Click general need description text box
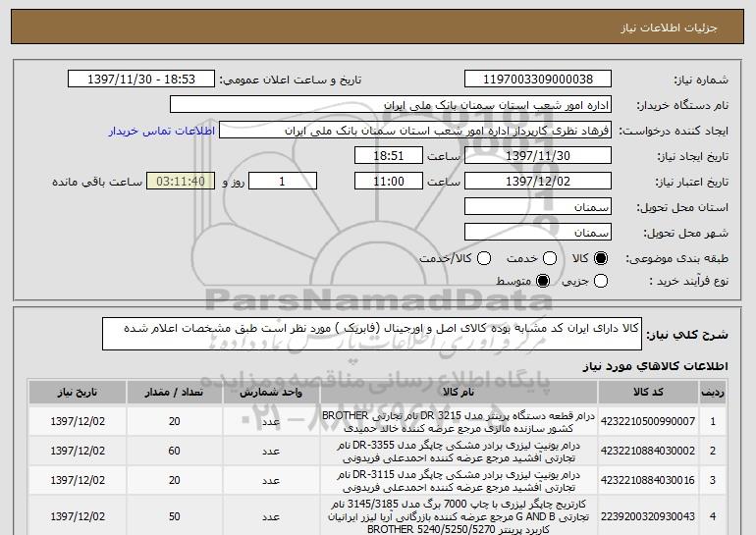The image size is (756, 535). [372, 334]
